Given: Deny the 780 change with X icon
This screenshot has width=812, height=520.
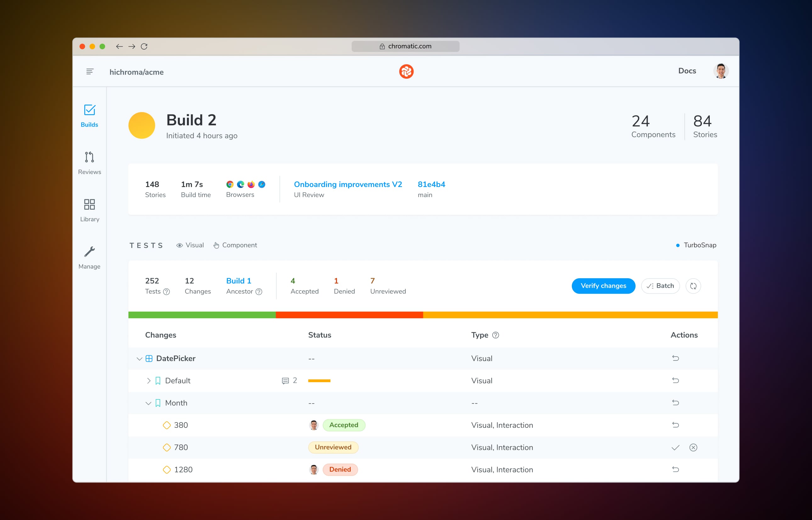Looking at the screenshot, I should point(693,447).
